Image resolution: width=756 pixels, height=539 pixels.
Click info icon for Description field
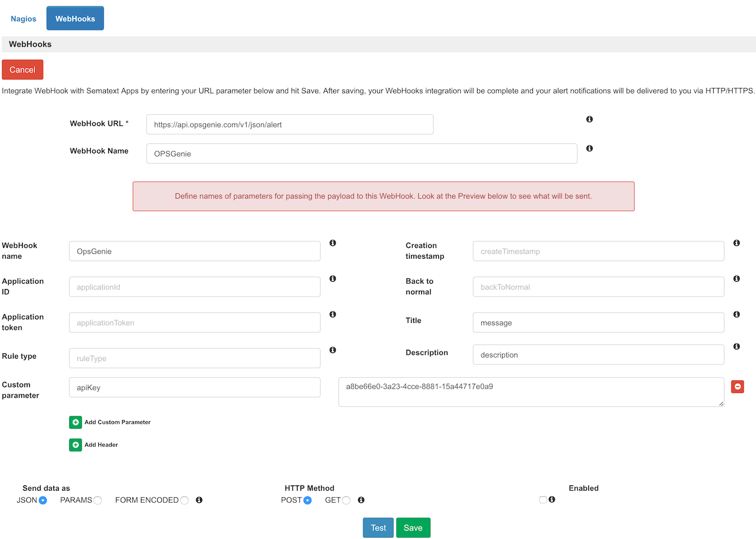coord(736,347)
